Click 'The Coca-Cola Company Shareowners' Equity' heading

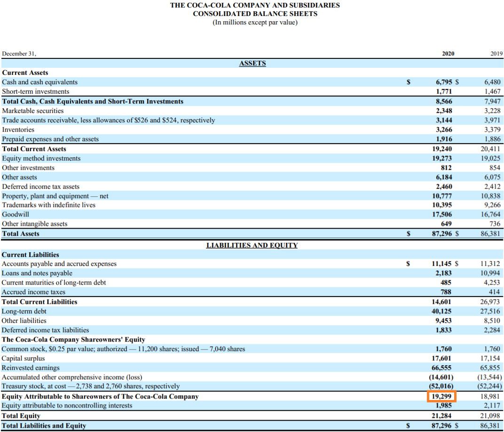pos(73,340)
